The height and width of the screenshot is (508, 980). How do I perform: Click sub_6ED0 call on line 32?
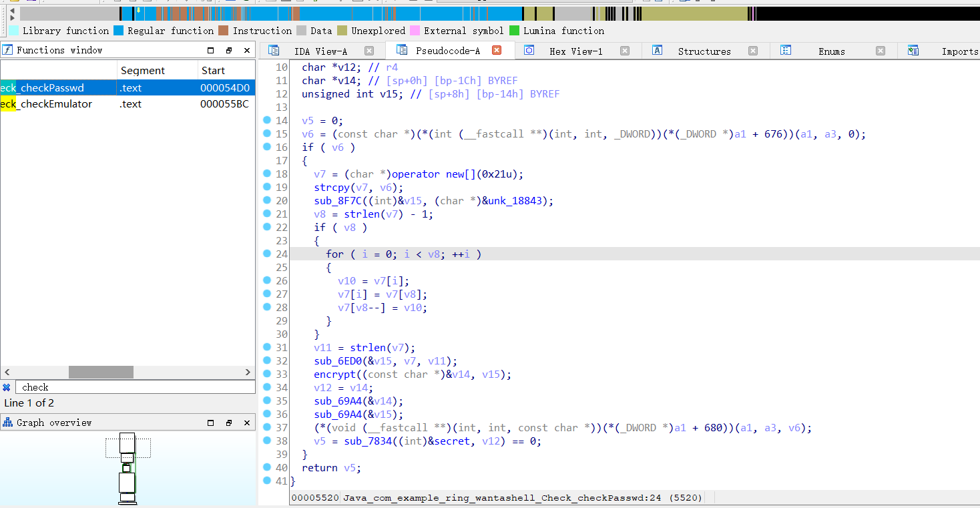coord(338,361)
